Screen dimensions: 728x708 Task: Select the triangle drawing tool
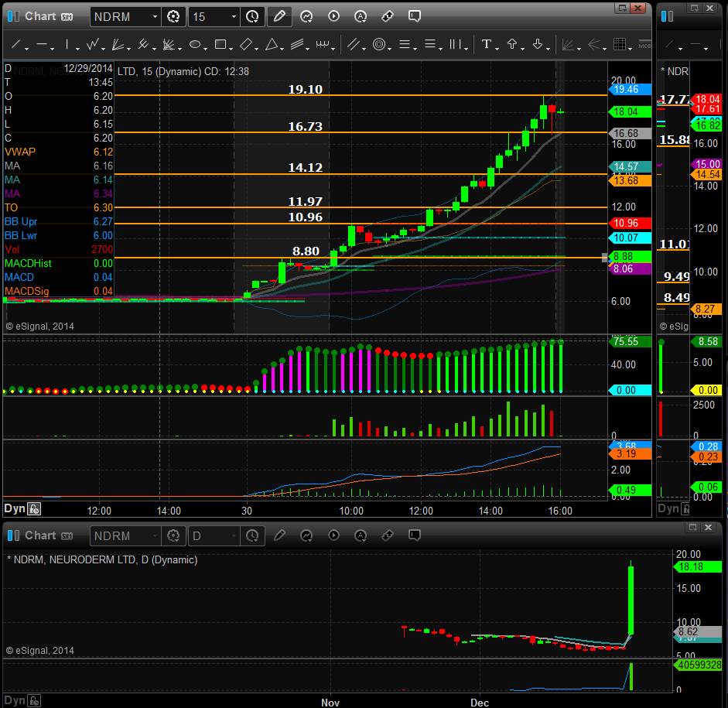point(272,44)
